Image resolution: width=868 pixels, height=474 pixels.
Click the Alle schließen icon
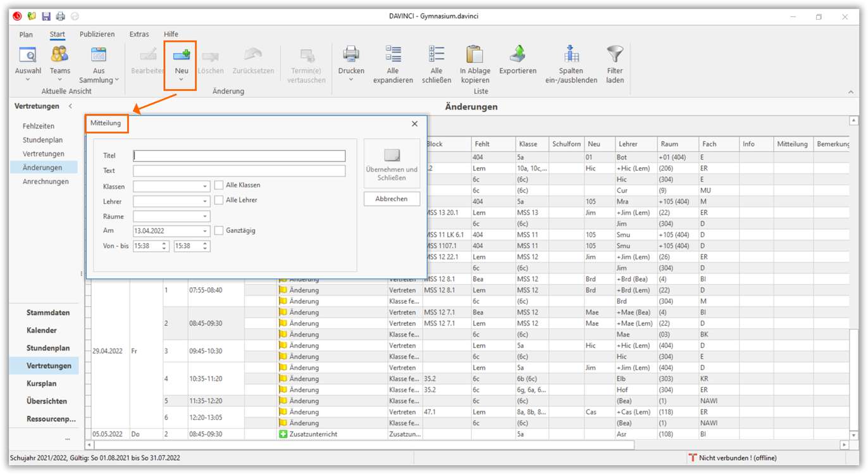436,55
